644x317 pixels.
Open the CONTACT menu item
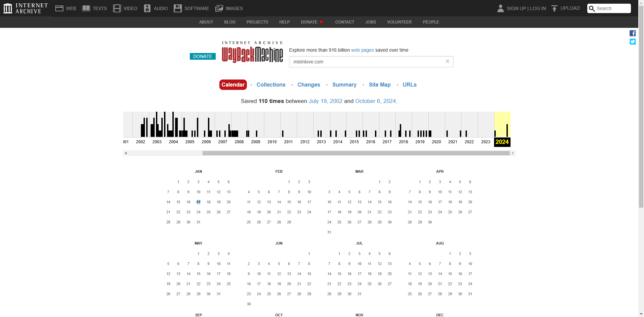pyautogui.click(x=344, y=22)
